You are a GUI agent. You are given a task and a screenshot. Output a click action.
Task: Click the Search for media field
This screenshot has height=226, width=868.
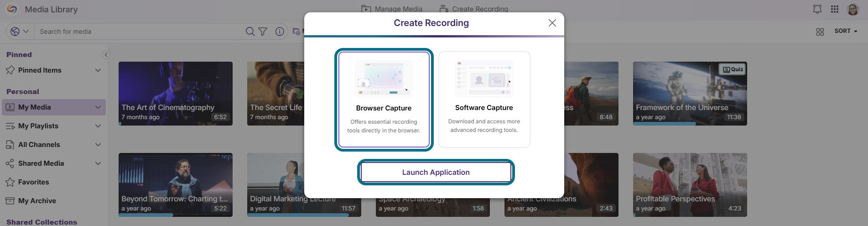(139, 32)
